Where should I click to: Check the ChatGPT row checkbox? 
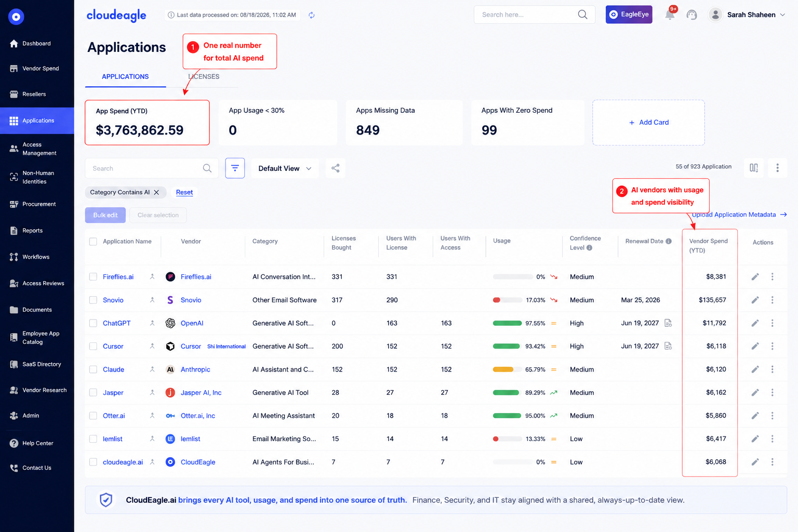(x=93, y=323)
